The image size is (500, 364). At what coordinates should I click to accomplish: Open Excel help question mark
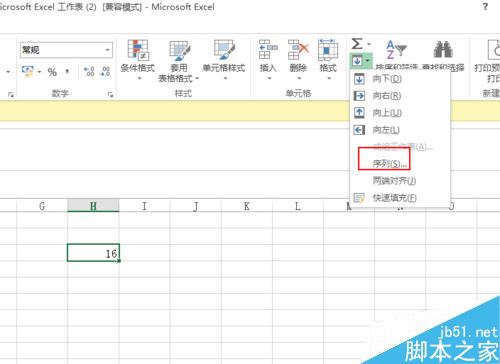point(485,6)
